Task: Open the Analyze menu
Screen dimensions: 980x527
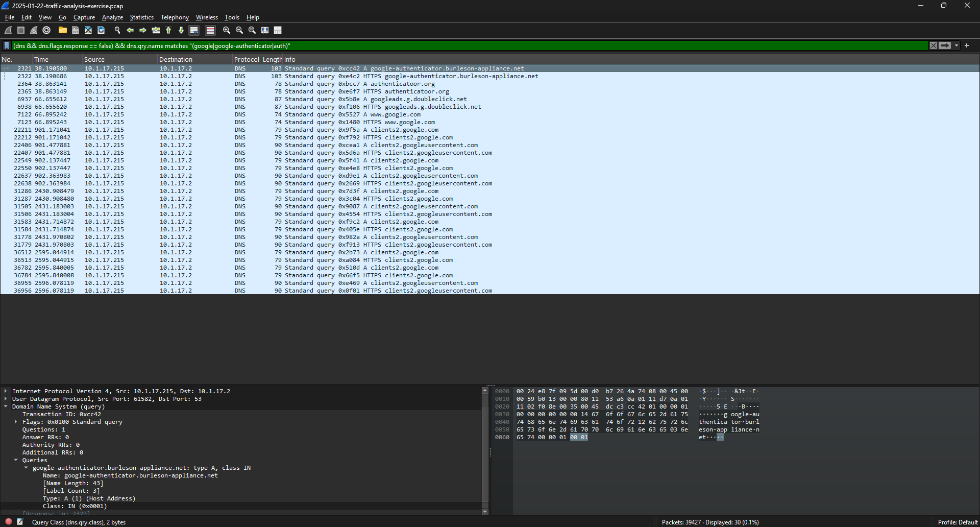Action: (112, 17)
